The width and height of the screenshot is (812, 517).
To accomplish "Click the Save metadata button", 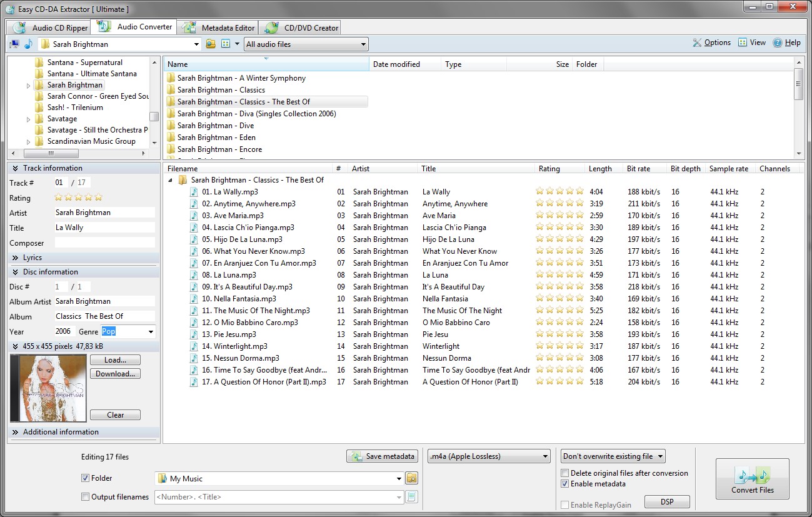I will click(382, 456).
